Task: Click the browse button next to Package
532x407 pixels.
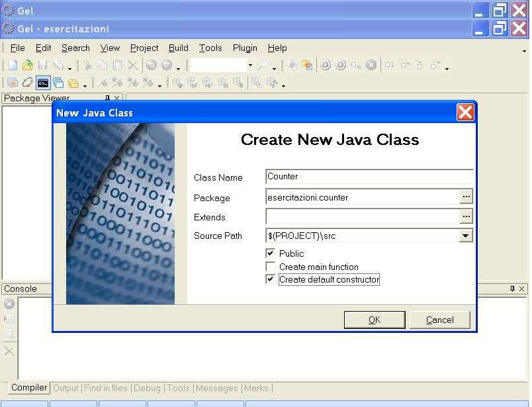Action: (x=466, y=197)
